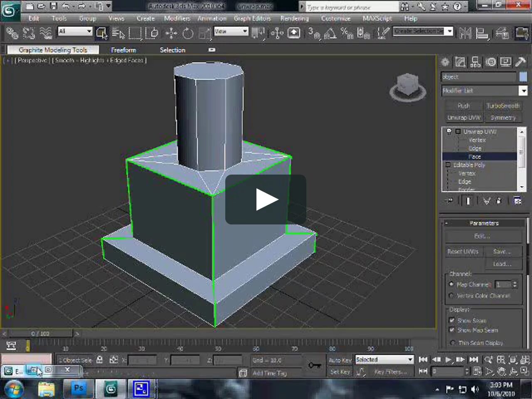Viewport: 532px width, 399px height.
Task: Open the Utilities command panel tab
Action: click(521, 62)
